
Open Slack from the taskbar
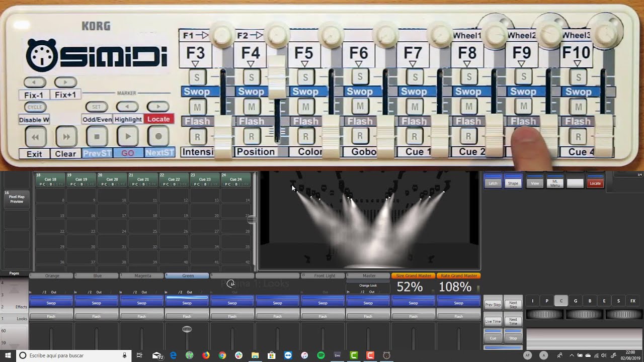pos(238,355)
